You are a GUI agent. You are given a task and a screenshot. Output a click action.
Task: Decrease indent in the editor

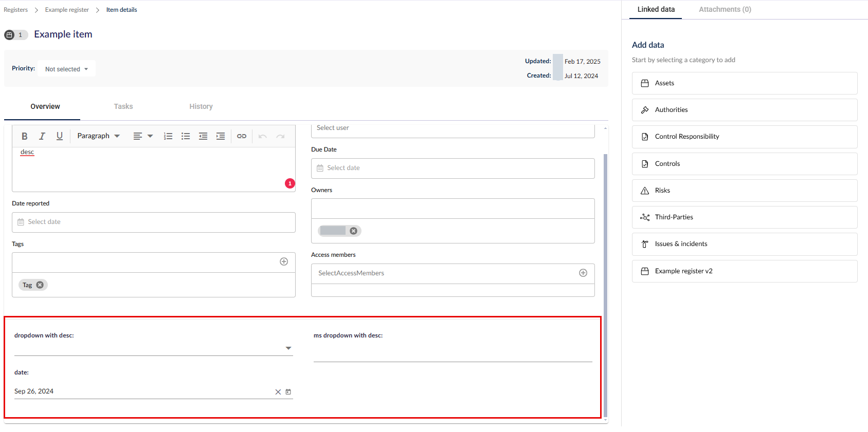coord(203,136)
